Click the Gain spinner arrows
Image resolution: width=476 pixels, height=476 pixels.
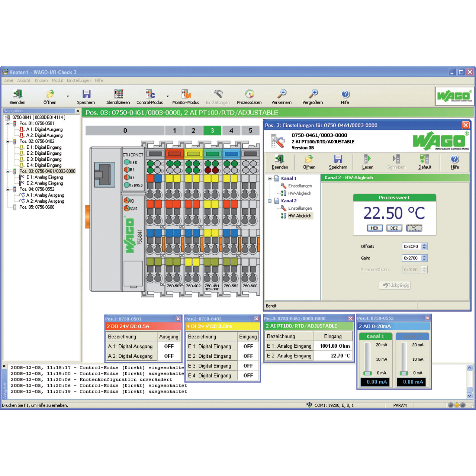pos(424,258)
